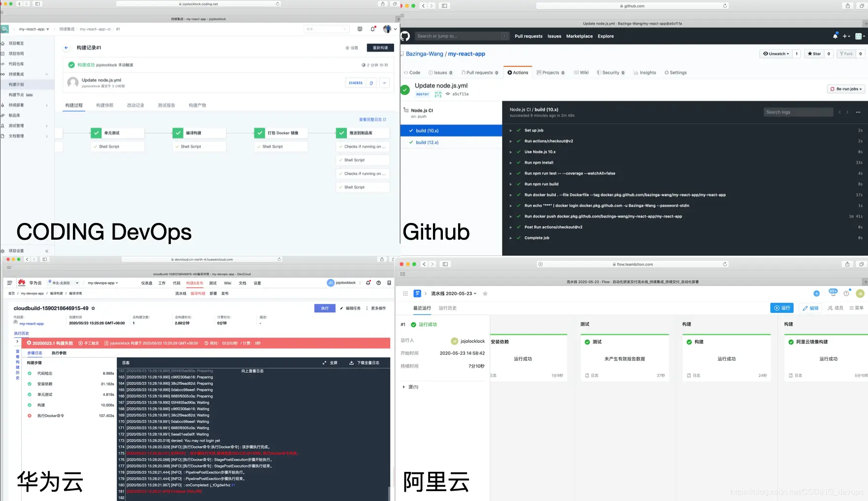This screenshot has width=868, height=501.
Task: Star the 流水线 2020-05-23 pipeline
Action: pyautogui.click(x=485, y=293)
